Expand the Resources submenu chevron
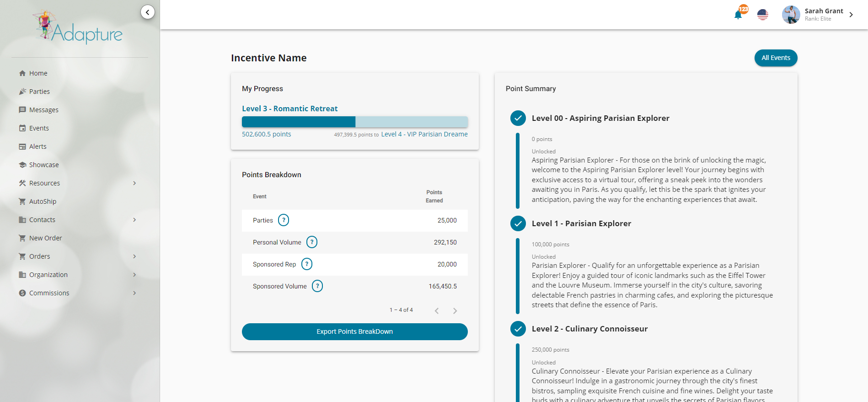This screenshot has width=868, height=402. coord(134,183)
